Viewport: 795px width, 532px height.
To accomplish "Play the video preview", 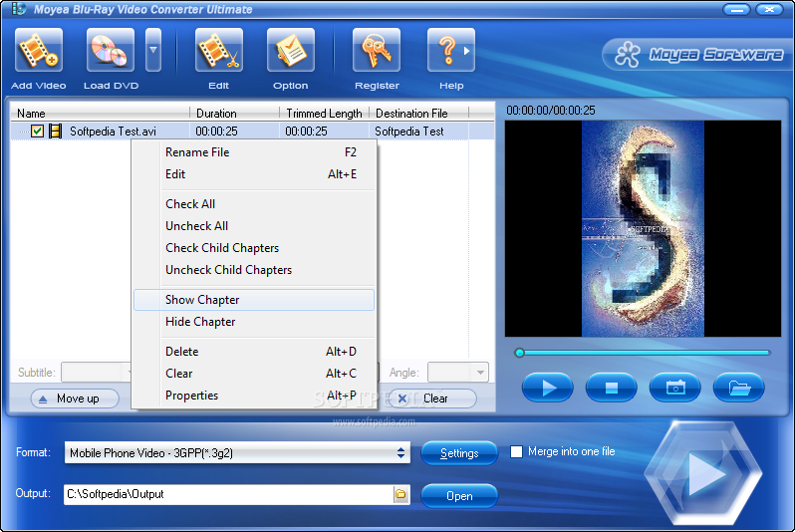I will click(548, 388).
